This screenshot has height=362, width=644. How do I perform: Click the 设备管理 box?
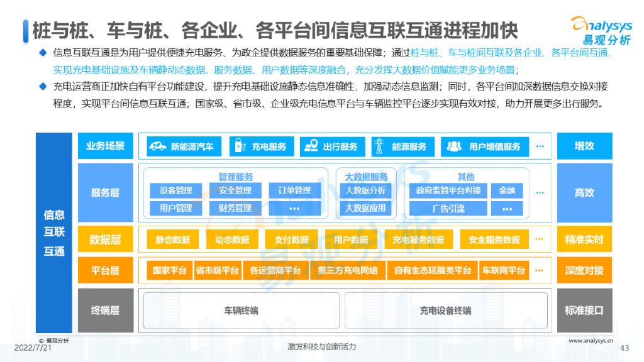tap(176, 190)
